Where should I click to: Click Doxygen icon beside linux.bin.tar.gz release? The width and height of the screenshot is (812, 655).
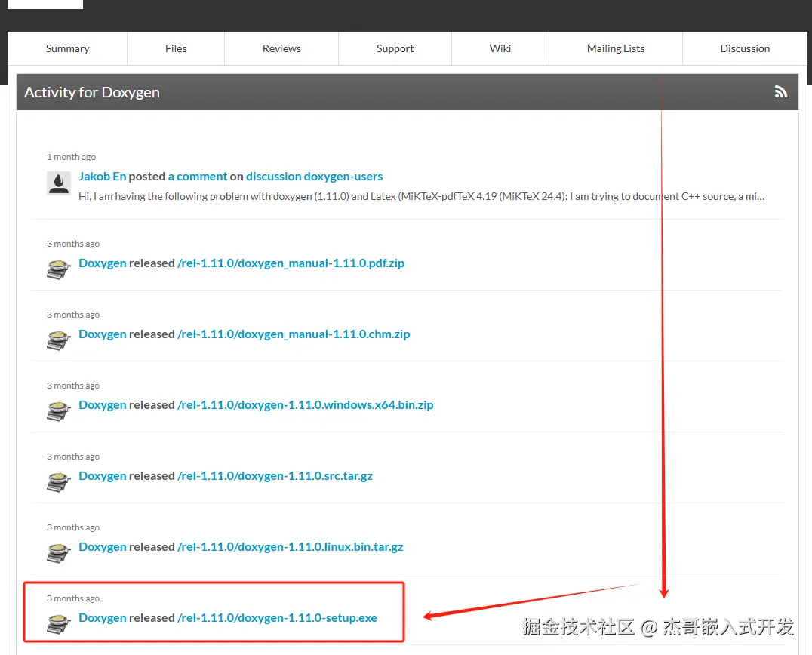click(59, 553)
